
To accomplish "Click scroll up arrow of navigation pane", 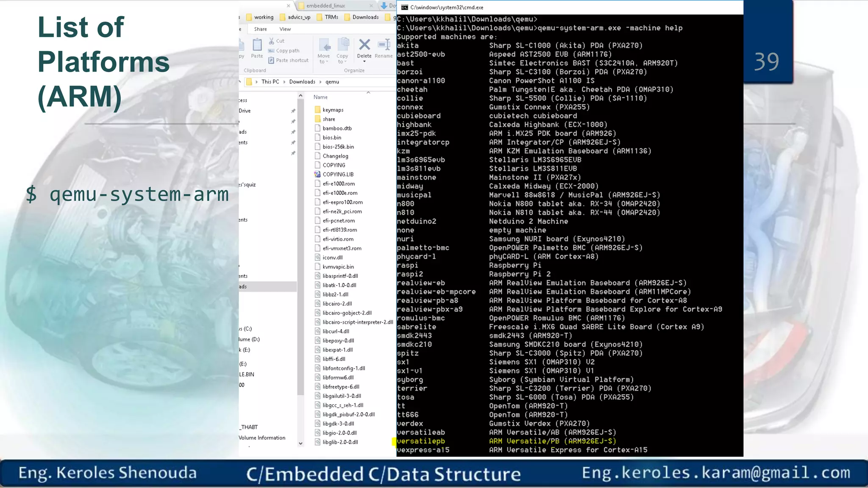I will tap(300, 96).
